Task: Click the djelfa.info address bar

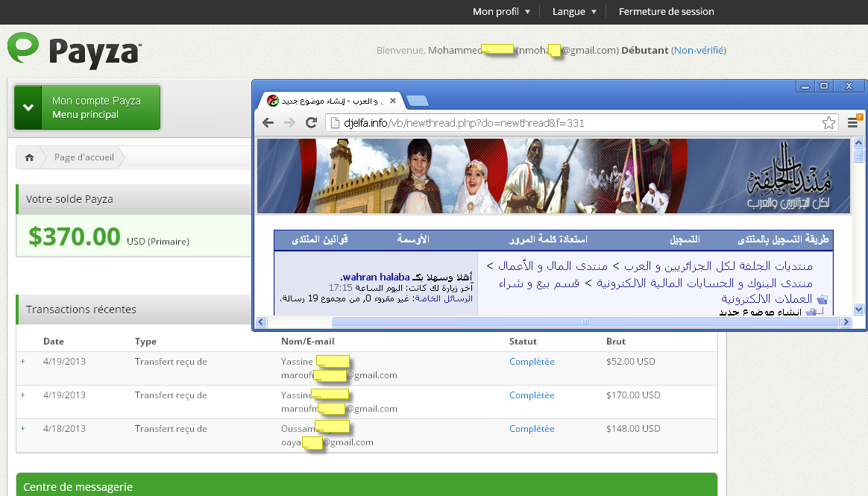Action: click(581, 123)
